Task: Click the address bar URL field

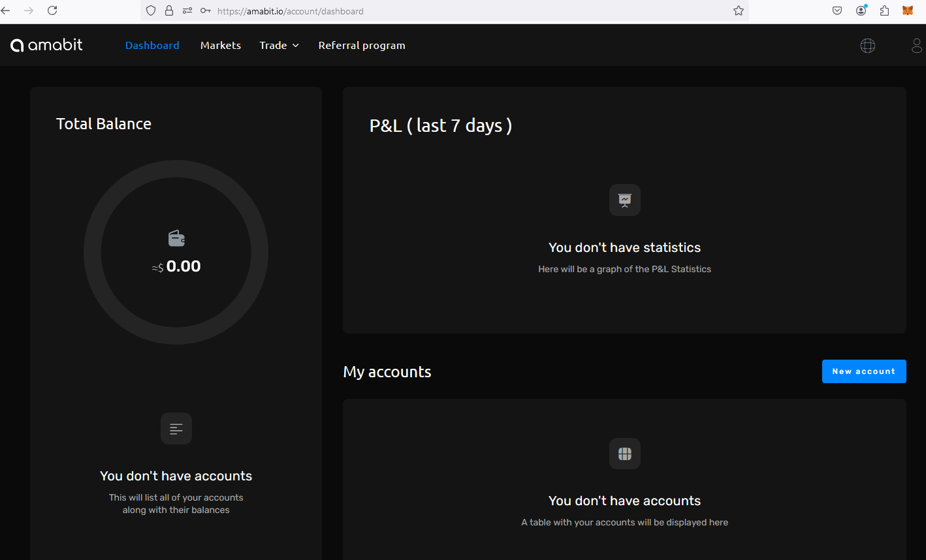Action: tap(457, 11)
